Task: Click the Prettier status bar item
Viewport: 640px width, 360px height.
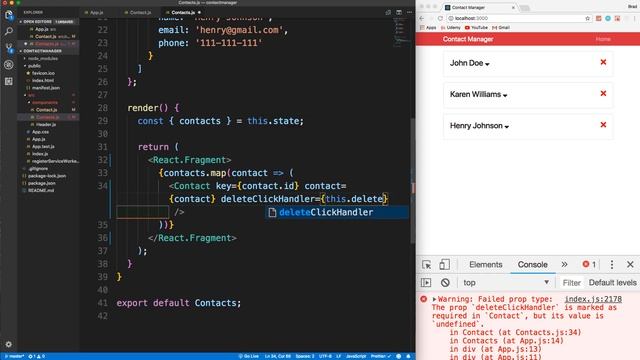Action: point(381,356)
